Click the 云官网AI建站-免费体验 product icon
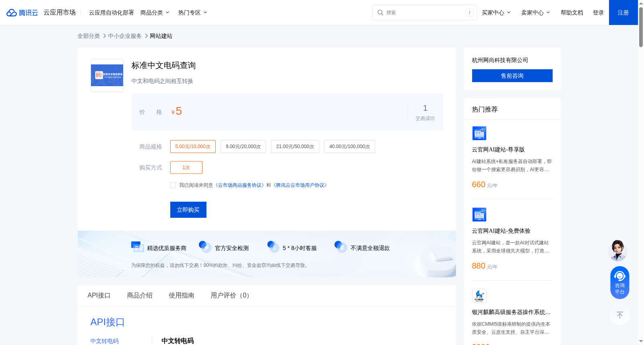The width and height of the screenshot is (644, 345). (479, 215)
